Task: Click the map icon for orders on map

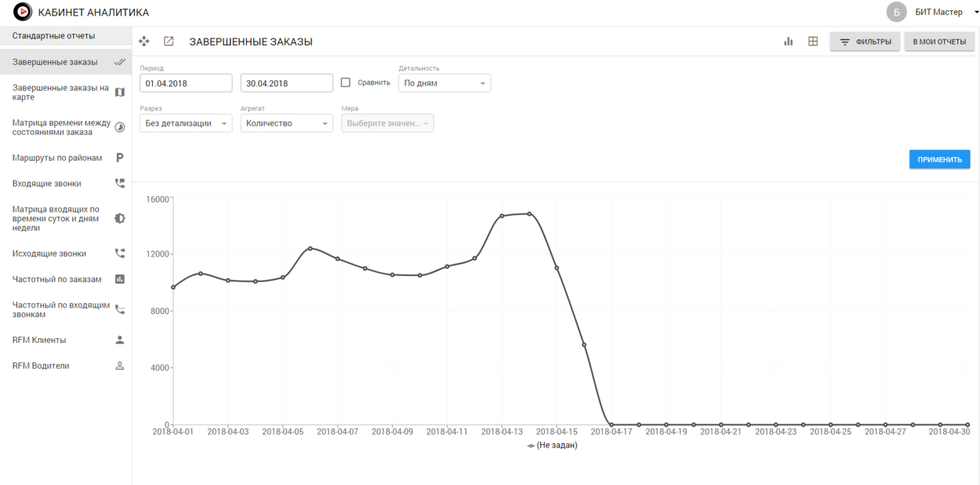Action: point(120,93)
